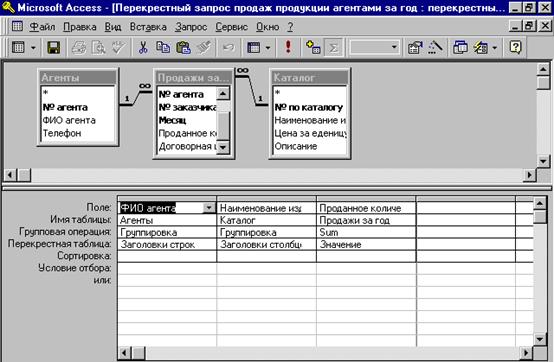Click the Заголовки строк crosstab cell
554x362 pixels.
coord(167,244)
